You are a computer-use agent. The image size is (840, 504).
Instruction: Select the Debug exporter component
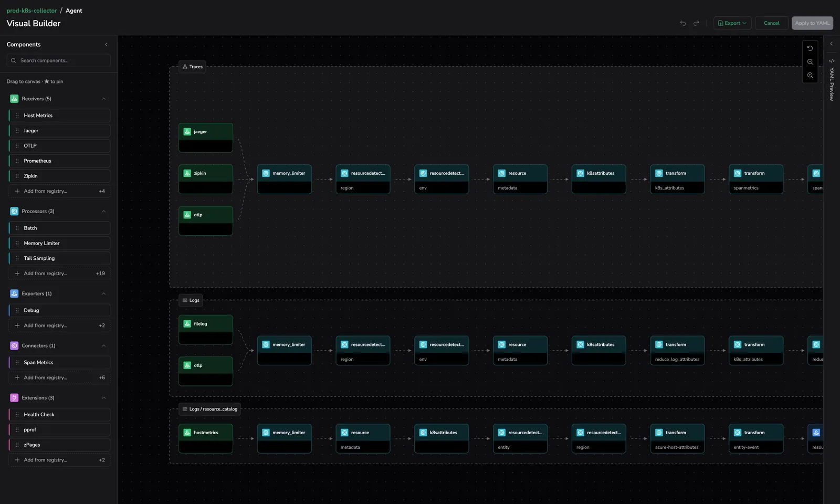point(59,310)
